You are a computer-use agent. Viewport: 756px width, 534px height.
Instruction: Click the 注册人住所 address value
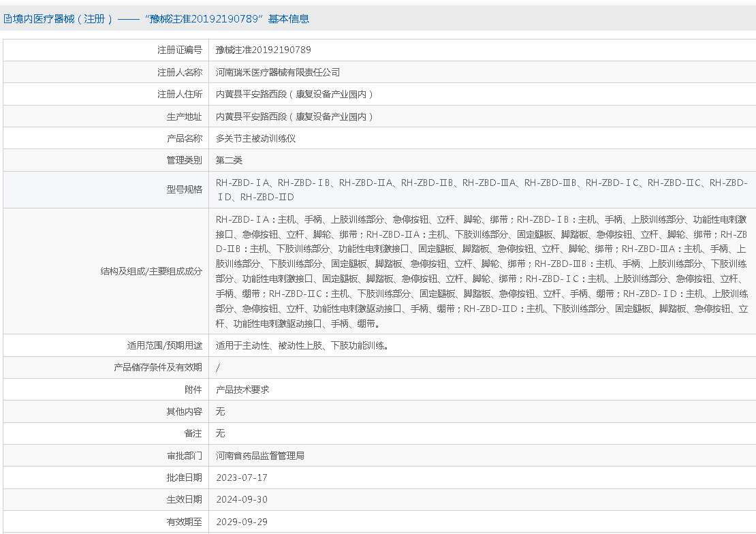(295, 94)
